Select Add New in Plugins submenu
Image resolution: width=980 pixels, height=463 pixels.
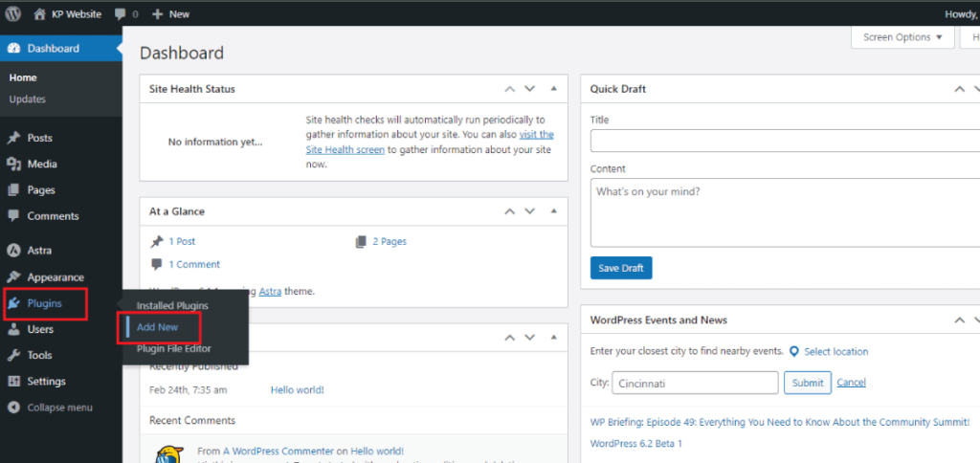158,327
